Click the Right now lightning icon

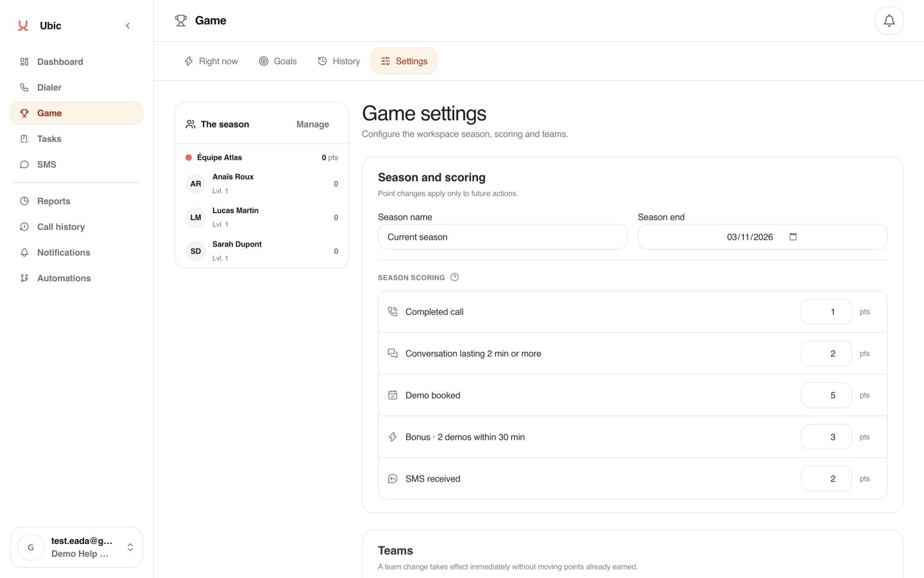point(189,61)
